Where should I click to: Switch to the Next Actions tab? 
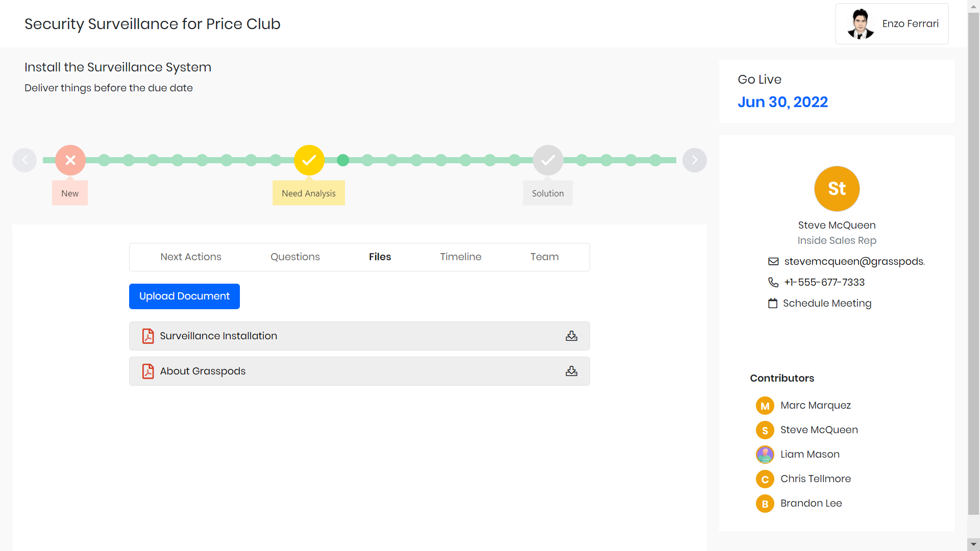190,257
